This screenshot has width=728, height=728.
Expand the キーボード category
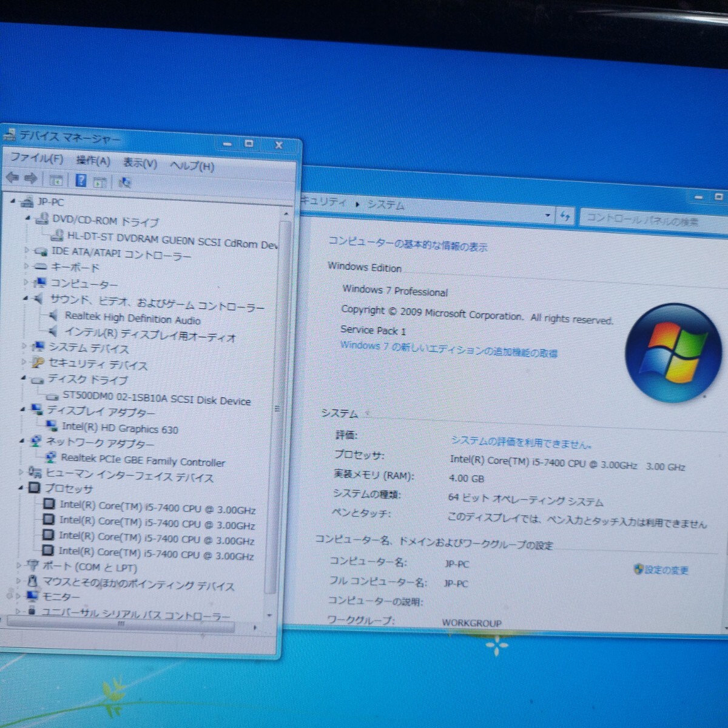pyautogui.click(x=27, y=266)
